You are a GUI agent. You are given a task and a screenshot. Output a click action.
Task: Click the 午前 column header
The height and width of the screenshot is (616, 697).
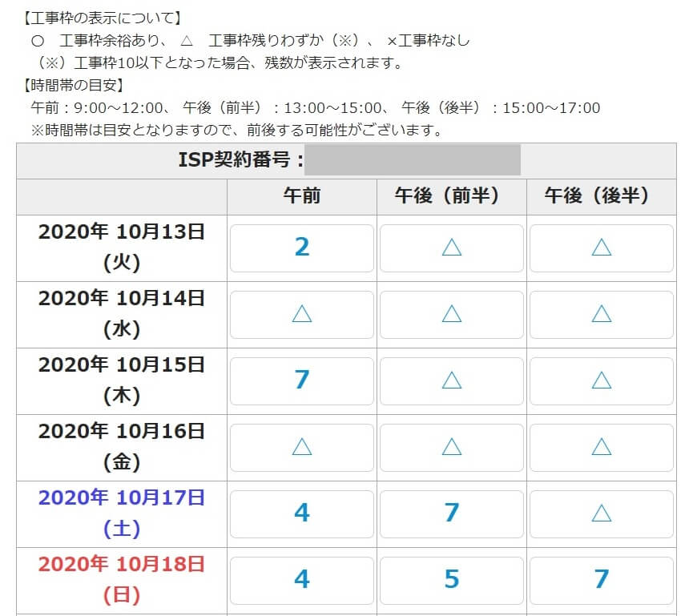302,197
